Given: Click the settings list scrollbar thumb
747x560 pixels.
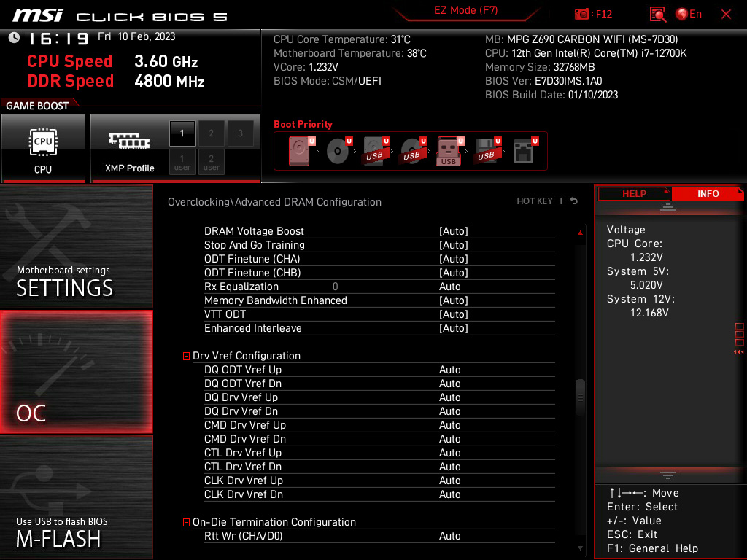Looking at the screenshot, I should (580, 397).
